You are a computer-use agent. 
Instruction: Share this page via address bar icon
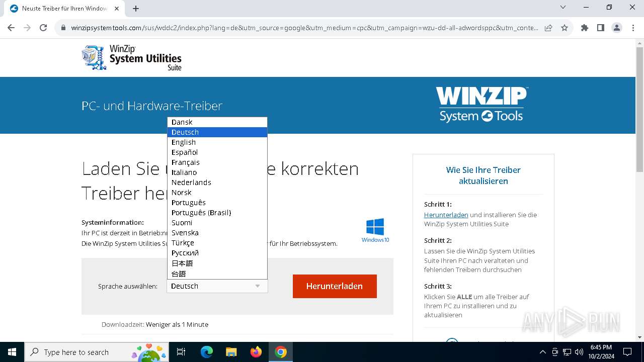pyautogui.click(x=548, y=28)
